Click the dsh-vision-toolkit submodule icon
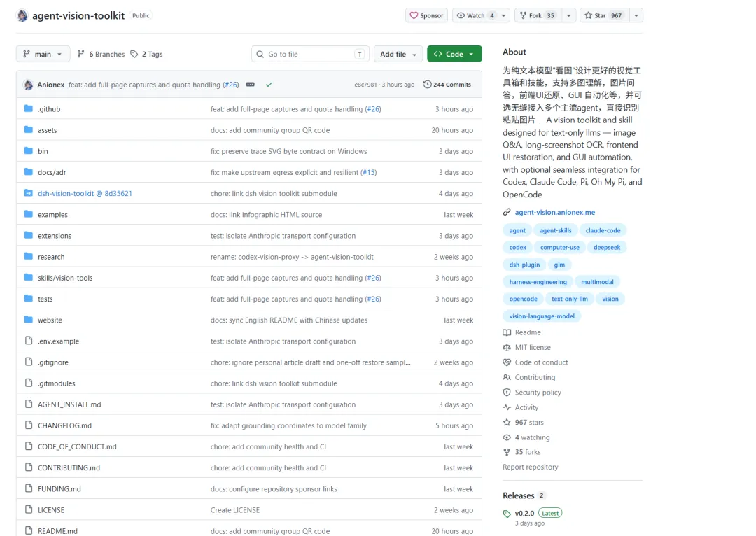 click(29, 193)
